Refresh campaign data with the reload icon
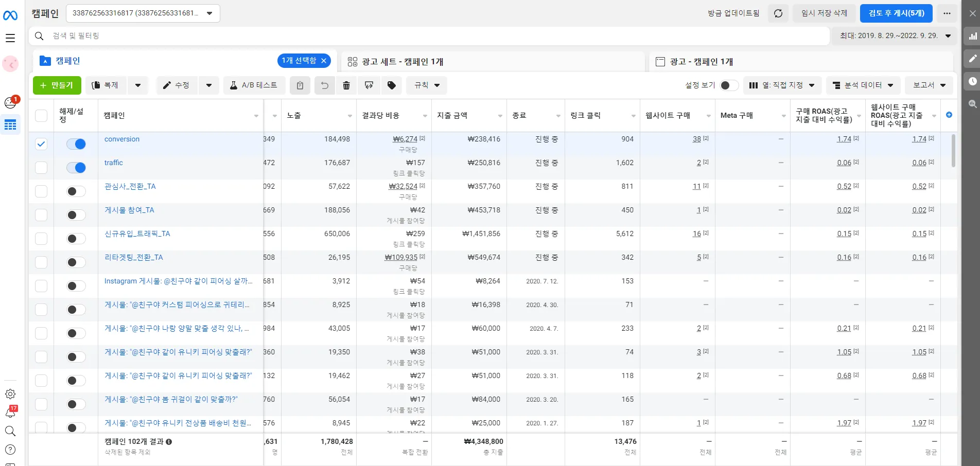 click(778, 13)
